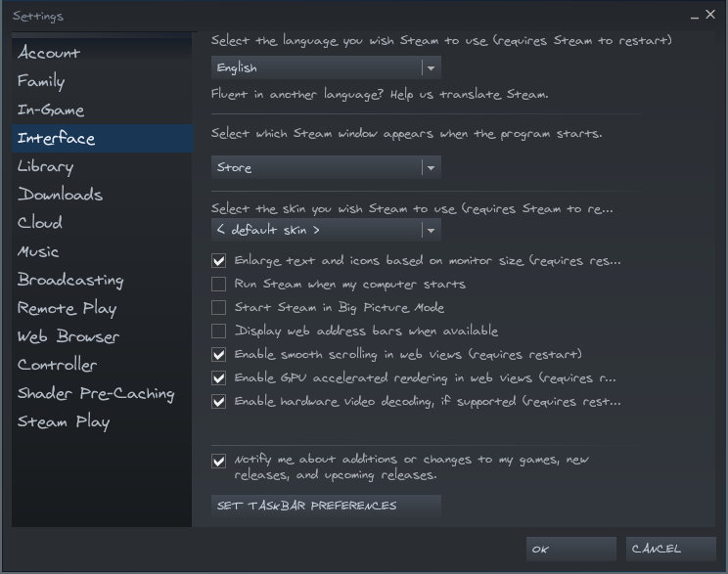This screenshot has width=728, height=574.
Task: Disable smooth scrolling in web views
Action: (x=219, y=355)
